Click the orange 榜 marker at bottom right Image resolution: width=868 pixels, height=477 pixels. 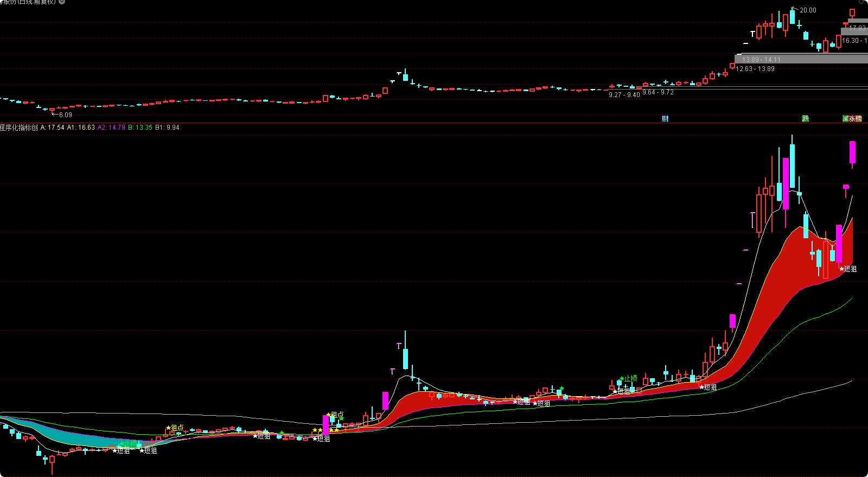pyautogui.click(x=858, y=118)
